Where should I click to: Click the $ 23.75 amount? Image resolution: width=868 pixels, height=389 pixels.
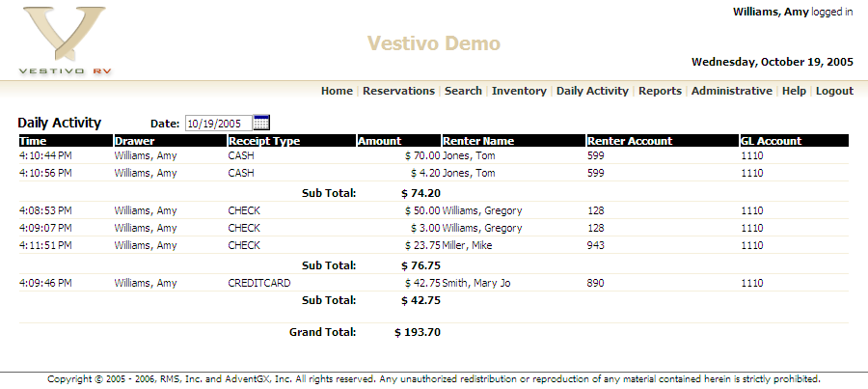tap(422, 245)
